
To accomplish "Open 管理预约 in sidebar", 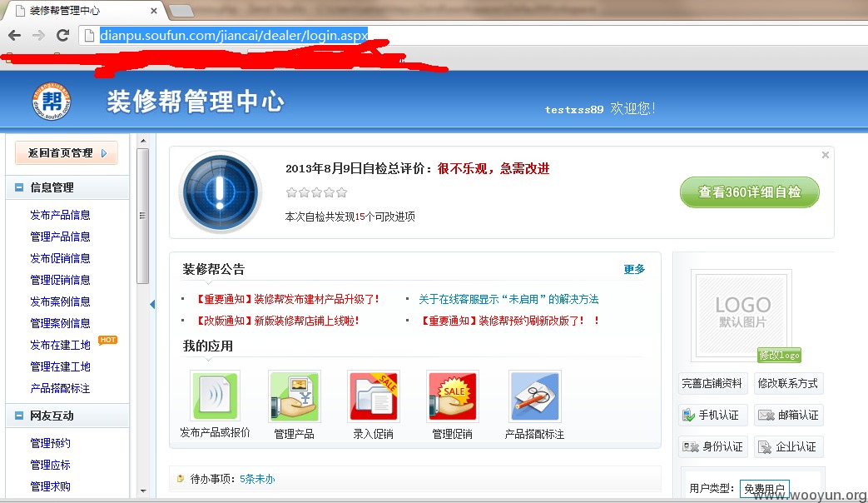I will click(50, 443).
